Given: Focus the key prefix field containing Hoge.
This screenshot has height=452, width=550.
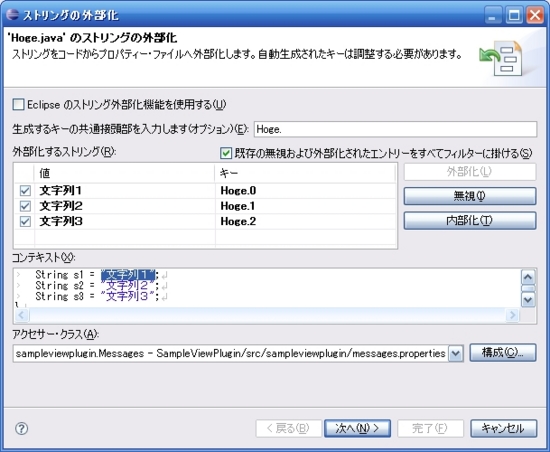Looking at the screenshot, I should tap(395, 129).
